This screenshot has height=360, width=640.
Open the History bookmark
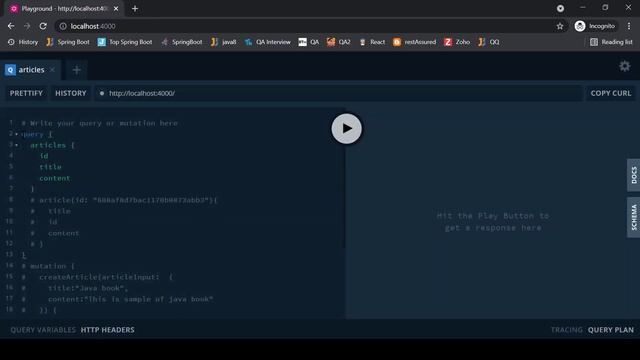click(23, 42)
